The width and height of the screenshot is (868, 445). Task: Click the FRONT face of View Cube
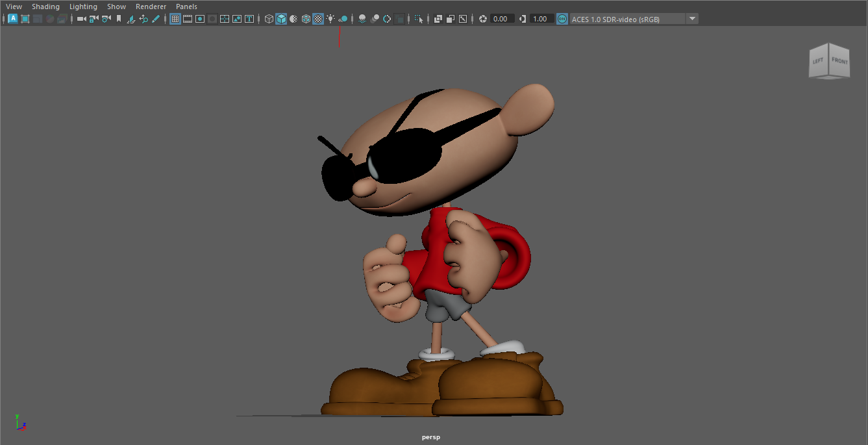coord(839,61)
